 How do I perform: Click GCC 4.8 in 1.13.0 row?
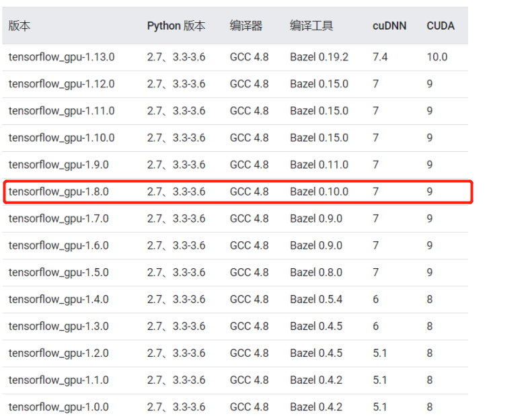pyautogui.click(x=249, y=57)
